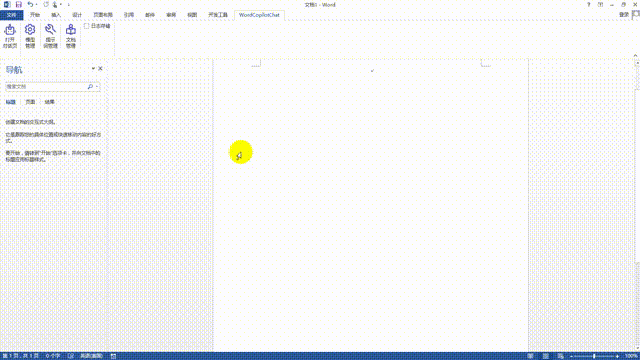Switch to the Insert tab
640x360 pixels.
(x=56, y=15)
